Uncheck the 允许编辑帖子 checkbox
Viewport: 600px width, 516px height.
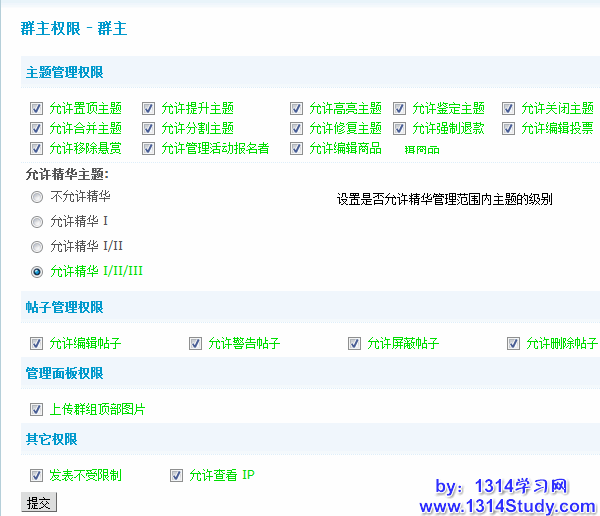tap(37, 344)
